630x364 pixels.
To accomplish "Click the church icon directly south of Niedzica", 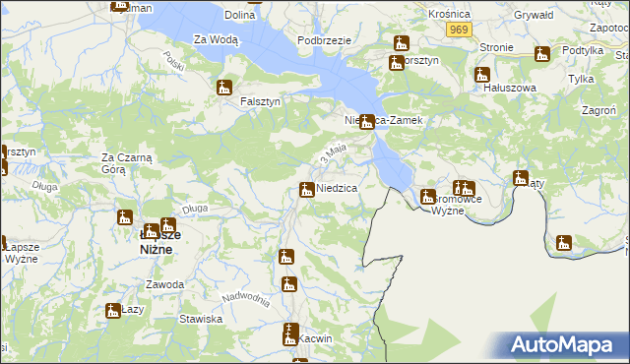I will (286, 257).
